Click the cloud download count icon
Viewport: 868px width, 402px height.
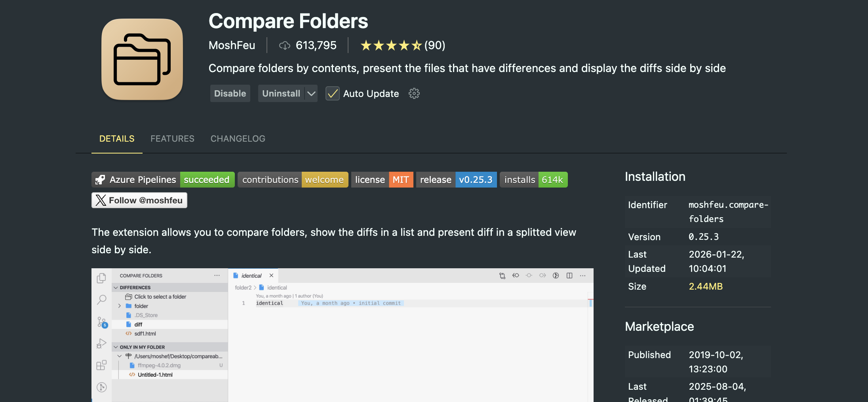click(284, 46)
